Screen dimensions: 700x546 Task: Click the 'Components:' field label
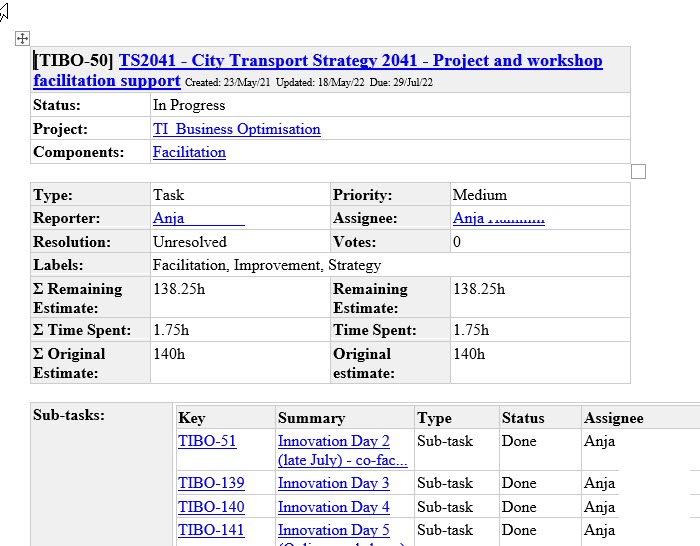(79, 152)
